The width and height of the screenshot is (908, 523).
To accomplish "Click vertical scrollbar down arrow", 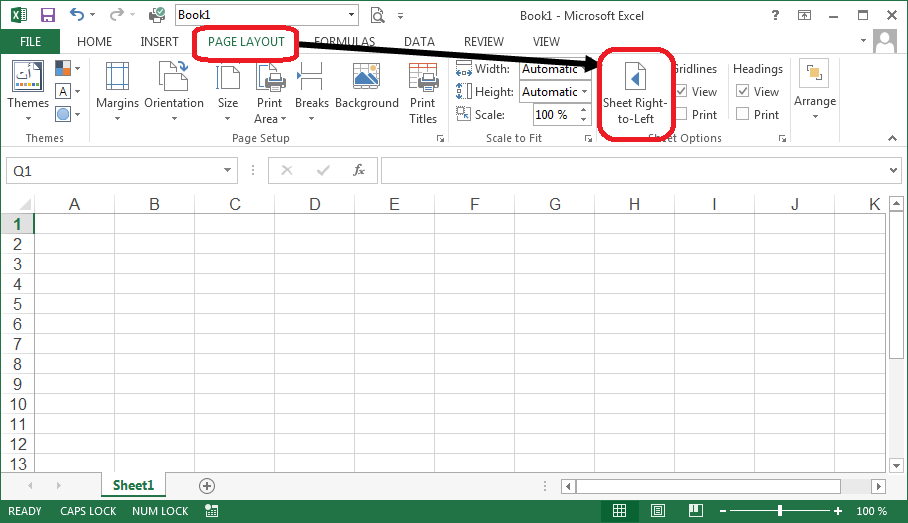I will (x=896, y=465).
